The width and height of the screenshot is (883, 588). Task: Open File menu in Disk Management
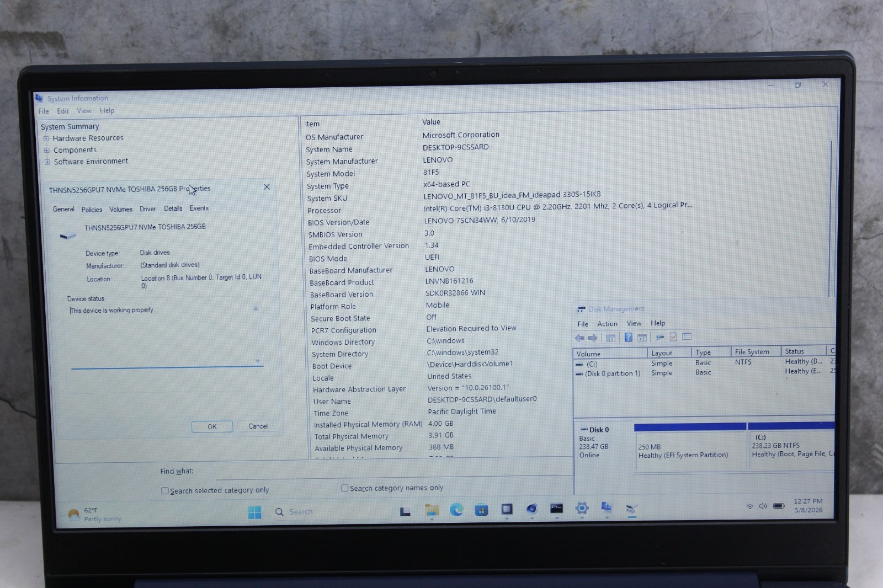click(583, 324)
